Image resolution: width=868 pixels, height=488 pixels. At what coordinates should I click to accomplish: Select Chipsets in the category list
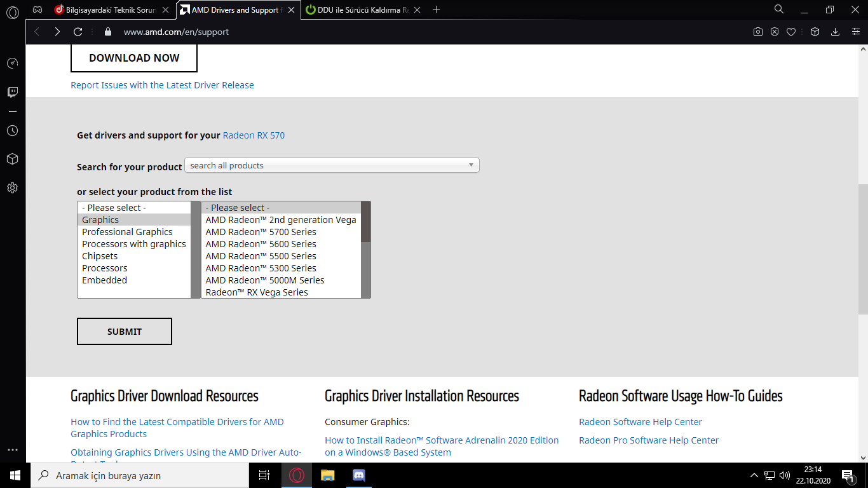pyautogui.click(x=134, y=256)
